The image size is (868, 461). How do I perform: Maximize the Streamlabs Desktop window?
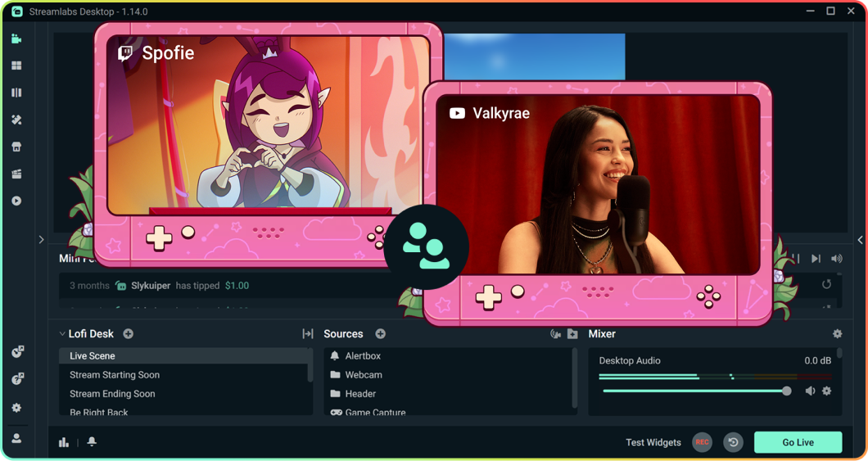830,11
